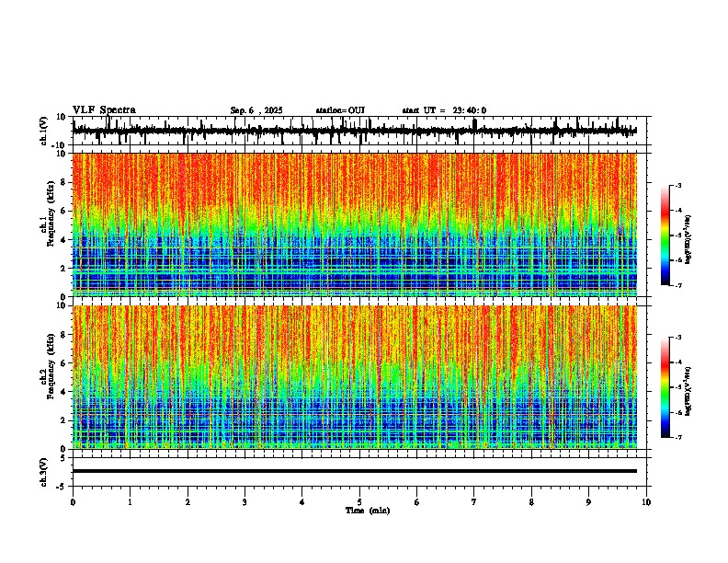728x563 pixels.
Task: Click the ch.1 voltage waveform trace
Action: pos(354,131)
